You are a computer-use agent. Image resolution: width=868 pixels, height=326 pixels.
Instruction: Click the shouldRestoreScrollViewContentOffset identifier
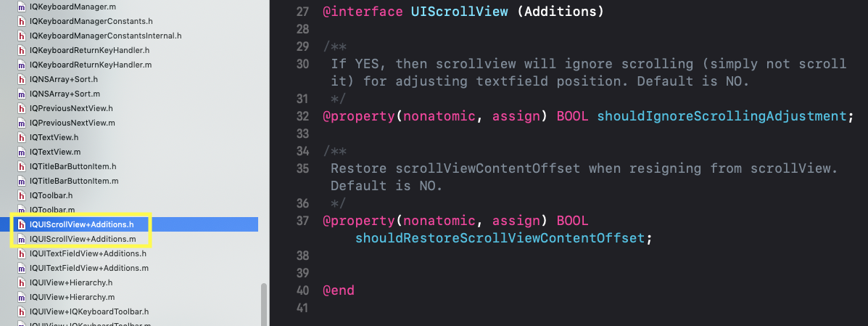[x=500, y=238]
